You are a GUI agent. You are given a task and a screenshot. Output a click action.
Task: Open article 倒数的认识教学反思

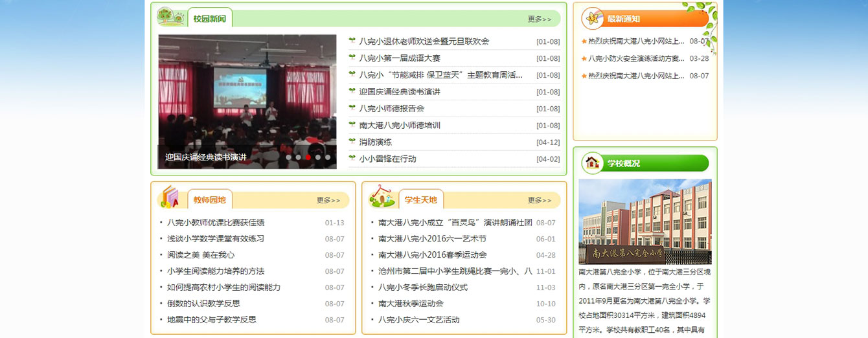[x=203, y=304]
